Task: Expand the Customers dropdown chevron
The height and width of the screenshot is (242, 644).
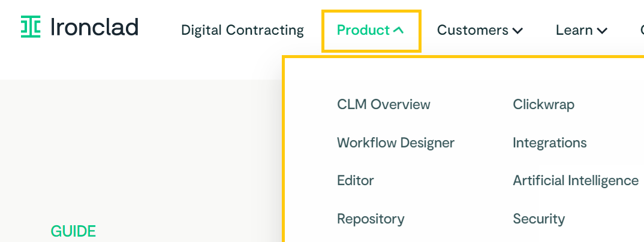Action: tap(517, 31)
